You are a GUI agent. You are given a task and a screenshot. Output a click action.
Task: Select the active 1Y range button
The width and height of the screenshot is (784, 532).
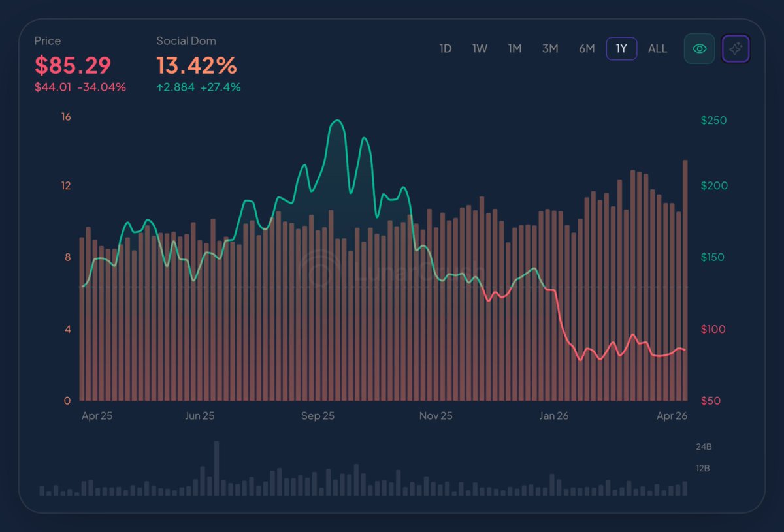(x=621, y=49)
